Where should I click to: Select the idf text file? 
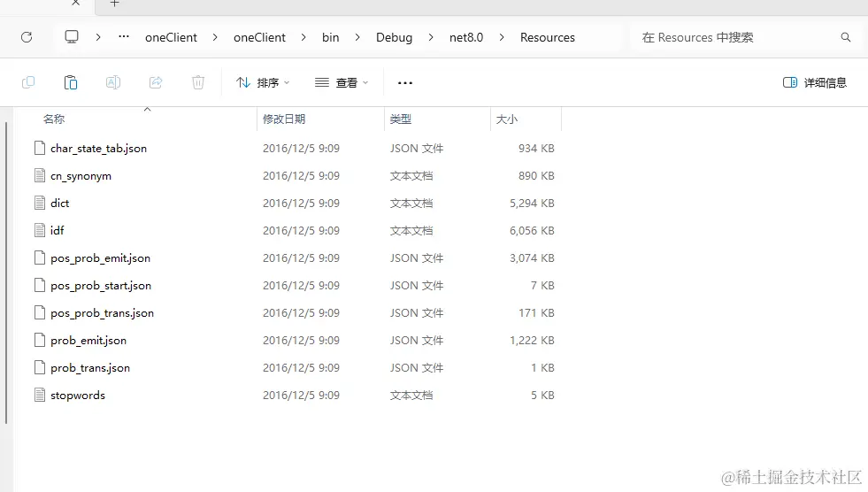click(57, 230)
